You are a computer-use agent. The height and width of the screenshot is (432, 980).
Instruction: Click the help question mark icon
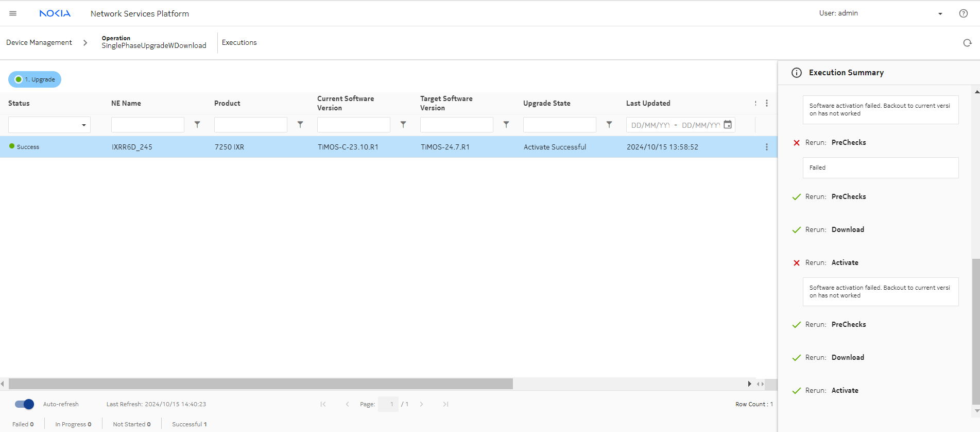[963, 13]
